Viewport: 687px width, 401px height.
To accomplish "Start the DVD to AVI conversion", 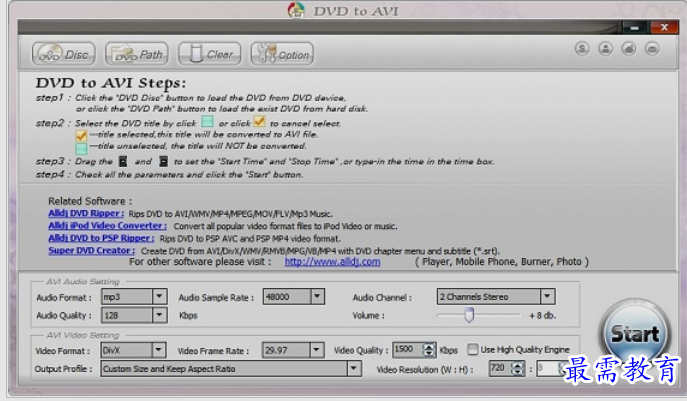I will click(x=635, y=334).
